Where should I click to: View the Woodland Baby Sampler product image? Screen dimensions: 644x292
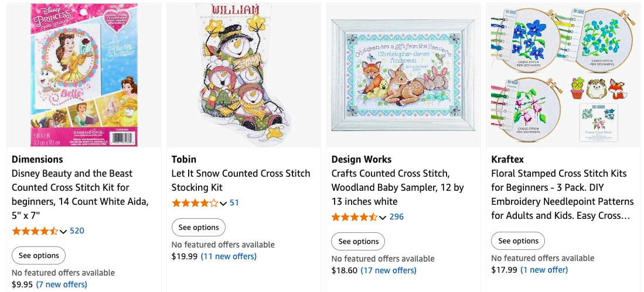point(403,75)
